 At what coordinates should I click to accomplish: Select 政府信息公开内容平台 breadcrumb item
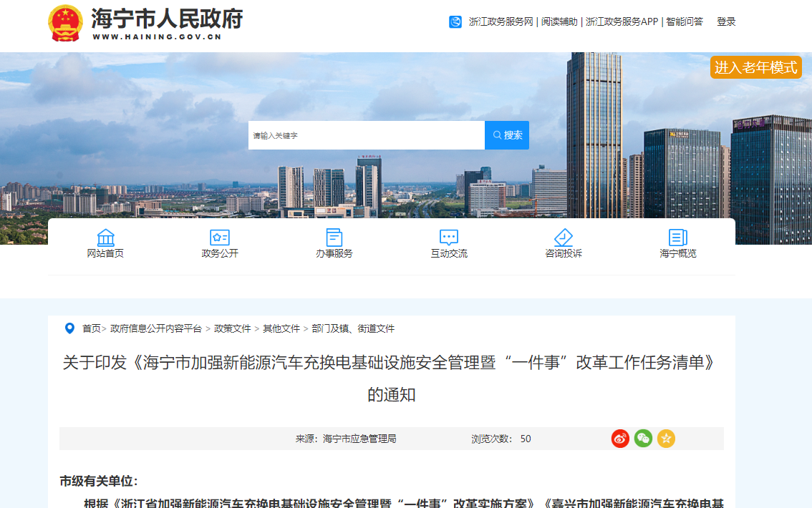[x=156, y=328]
